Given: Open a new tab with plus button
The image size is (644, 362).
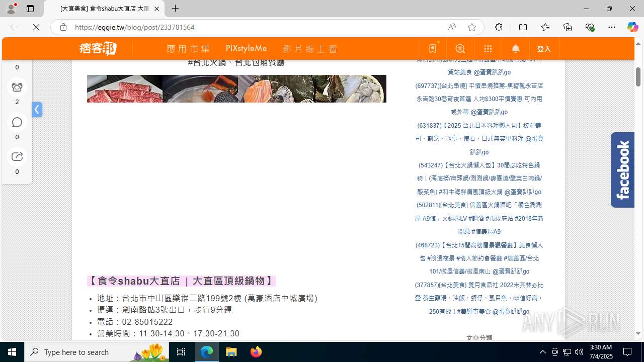Looking at the screenshot, I should point(175,9).
